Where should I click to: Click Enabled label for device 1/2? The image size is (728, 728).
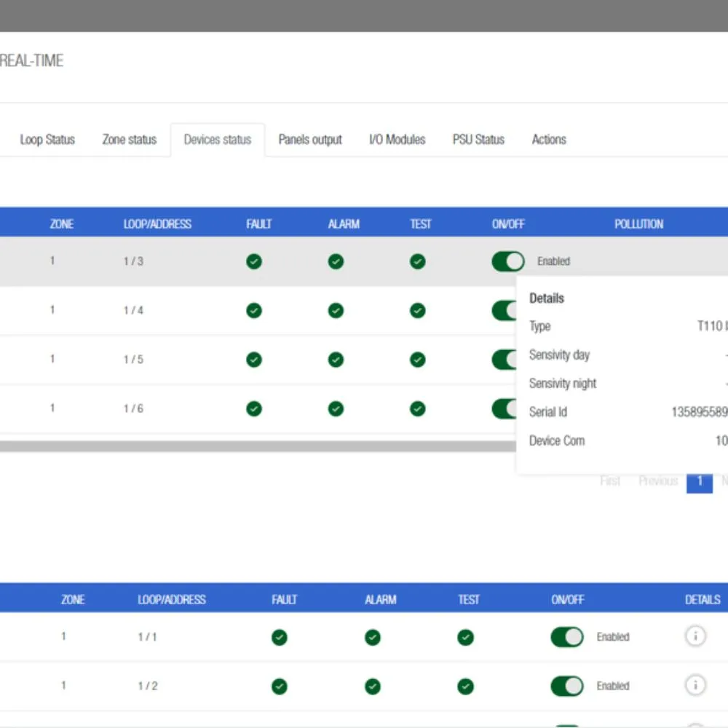[x=613, y=687]
